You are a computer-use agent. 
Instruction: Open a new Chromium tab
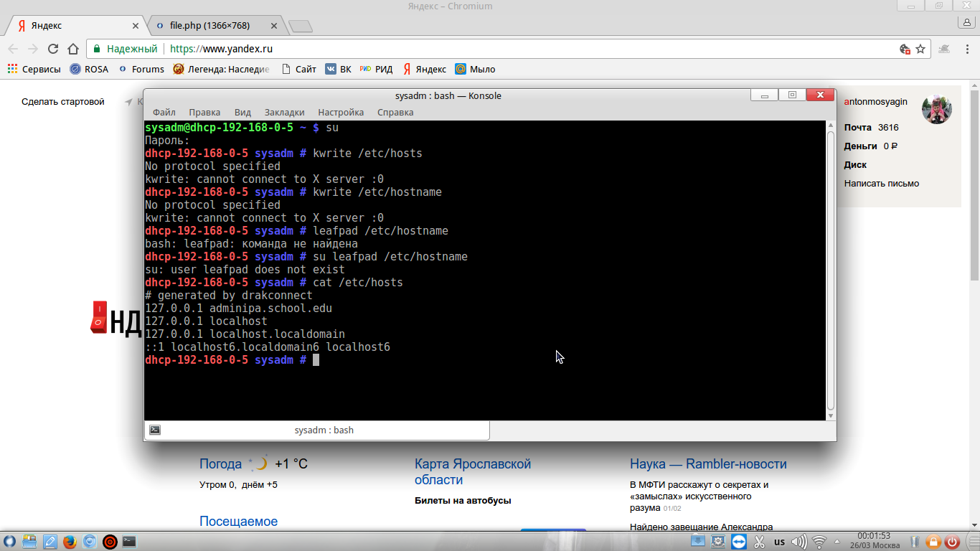[x=301, y=27]
